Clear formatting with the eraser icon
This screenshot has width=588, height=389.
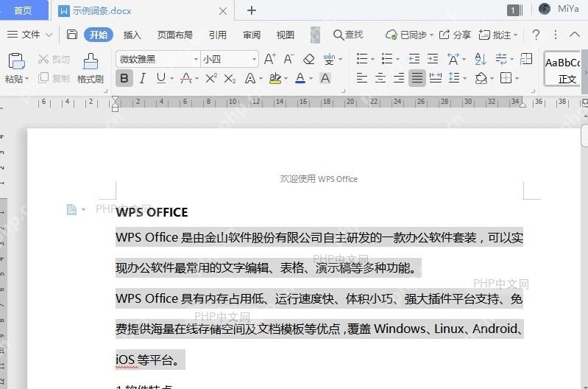click(308, 59)
